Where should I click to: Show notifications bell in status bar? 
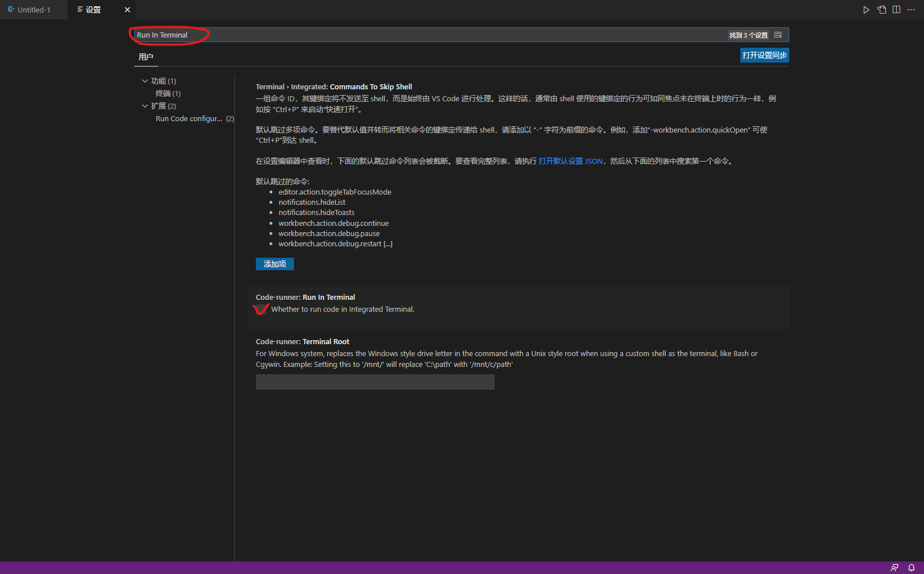click(911, 568)
